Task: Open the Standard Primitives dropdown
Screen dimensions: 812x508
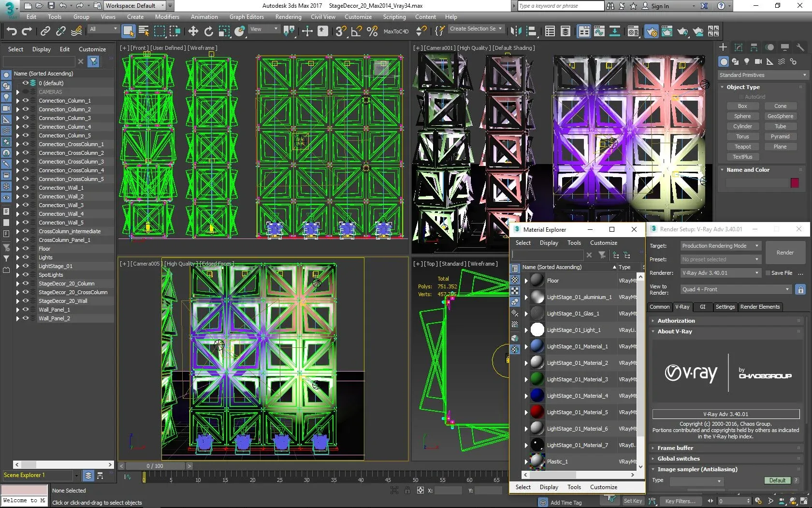Action: pyautogui.click(x=763, y=75)
